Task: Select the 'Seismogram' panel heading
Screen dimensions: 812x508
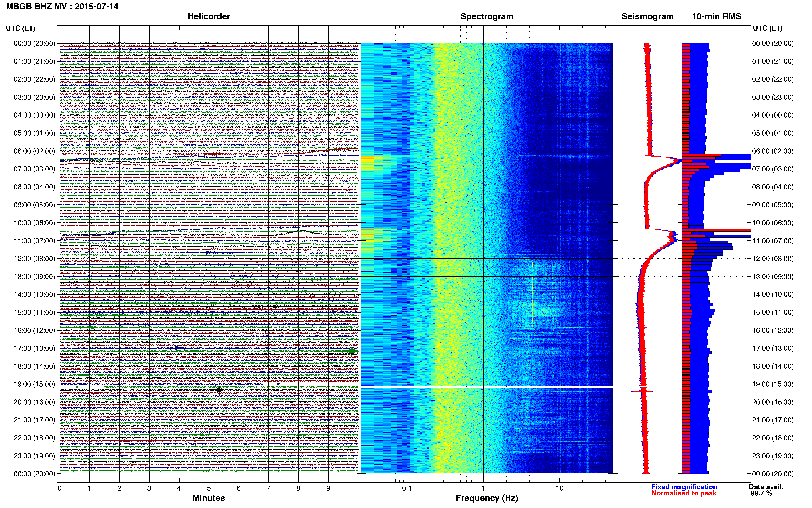Action: 648,16
